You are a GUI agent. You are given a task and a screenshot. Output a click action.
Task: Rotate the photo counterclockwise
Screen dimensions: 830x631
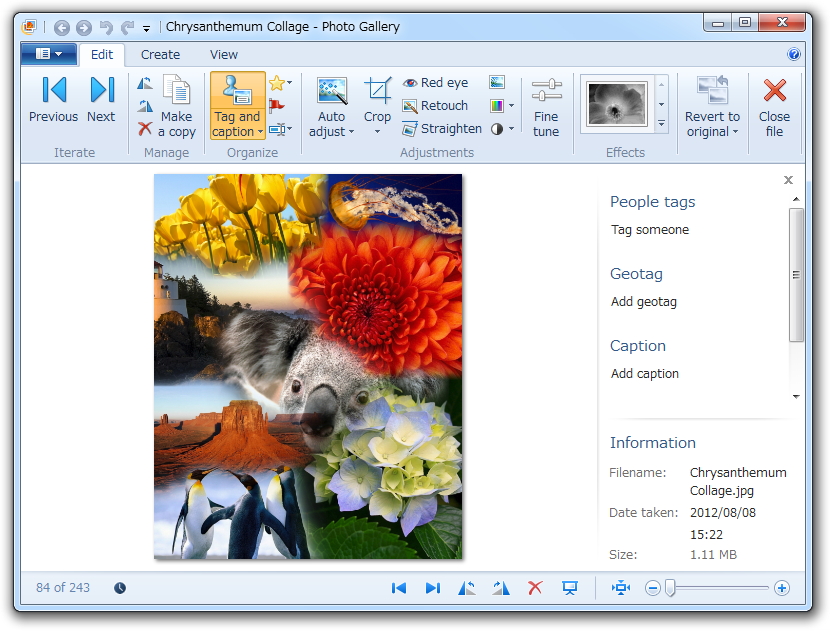[467, 588]
